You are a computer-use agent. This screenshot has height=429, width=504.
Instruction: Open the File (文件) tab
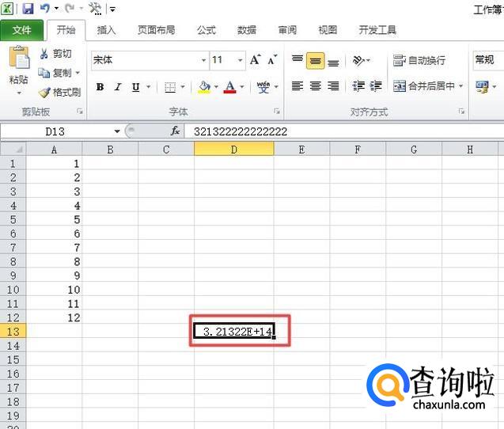click(21, 30)
